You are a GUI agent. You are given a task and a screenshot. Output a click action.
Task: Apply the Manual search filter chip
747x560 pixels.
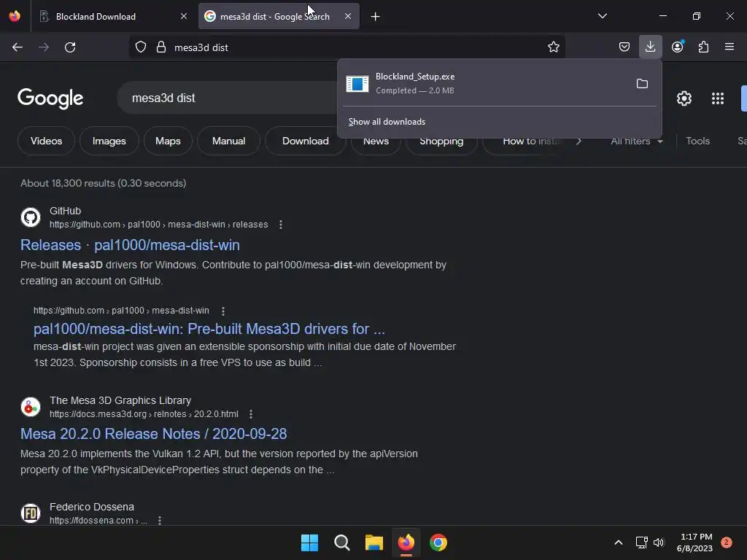[228, 141]
